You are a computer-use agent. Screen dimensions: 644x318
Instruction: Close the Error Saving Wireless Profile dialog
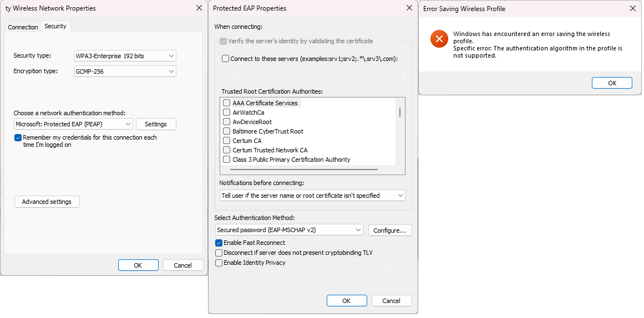(x=633, y=8)
